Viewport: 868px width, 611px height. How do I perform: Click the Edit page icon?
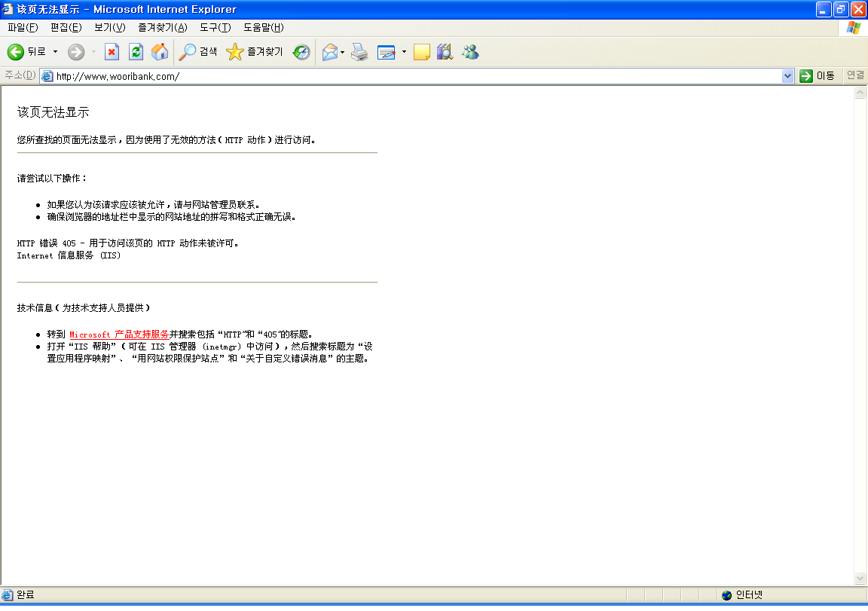click(386, 52)
